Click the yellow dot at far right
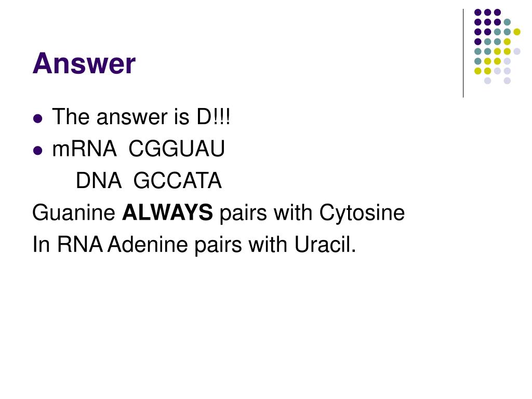This screenshot has height=399, width=532. pyautogui.click(x=517, y=32)
